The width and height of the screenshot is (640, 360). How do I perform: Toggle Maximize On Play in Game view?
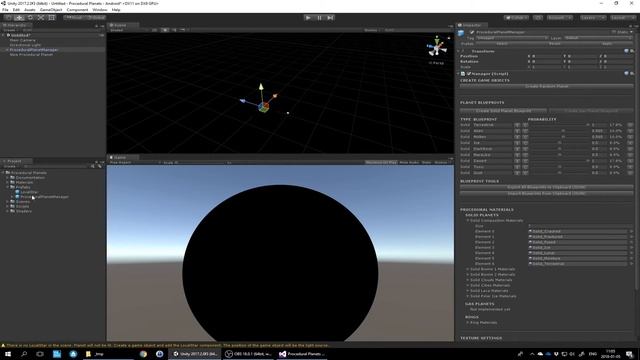381,162
